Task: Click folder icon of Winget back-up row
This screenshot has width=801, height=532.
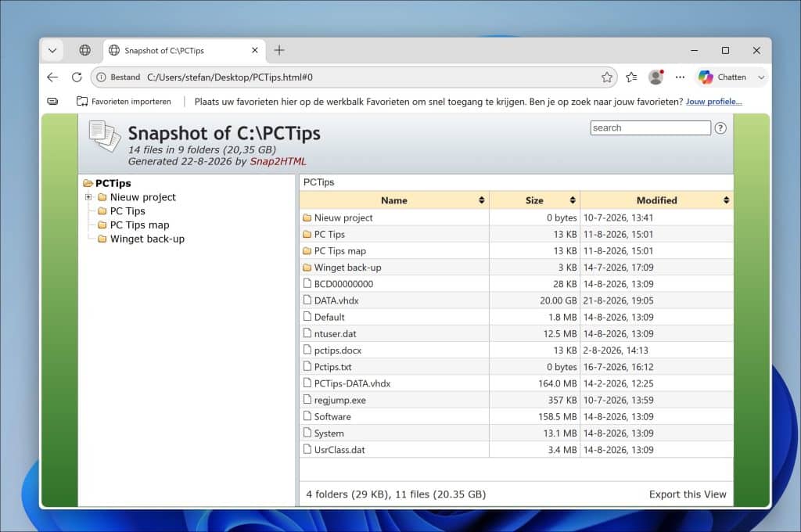Action: click(307, 268)
